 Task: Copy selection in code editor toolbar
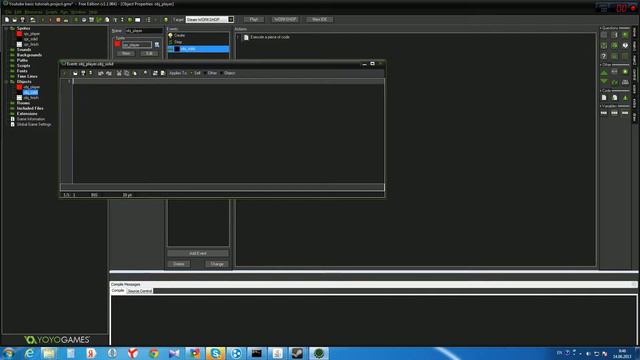pos(127,73)
